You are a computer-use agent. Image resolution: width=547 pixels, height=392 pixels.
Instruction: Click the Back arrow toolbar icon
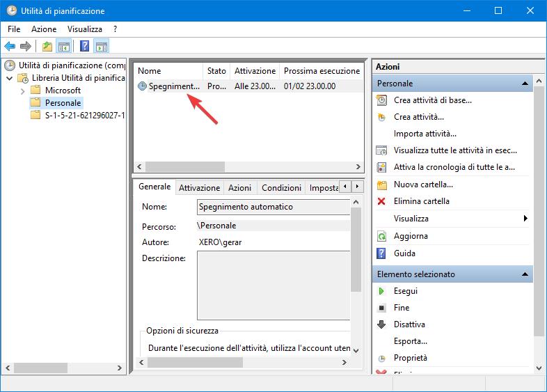click(10, 46)
